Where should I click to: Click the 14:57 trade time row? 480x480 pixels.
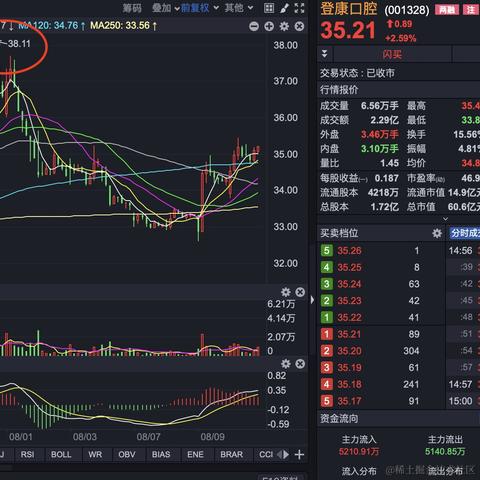[x=460, y=384]
